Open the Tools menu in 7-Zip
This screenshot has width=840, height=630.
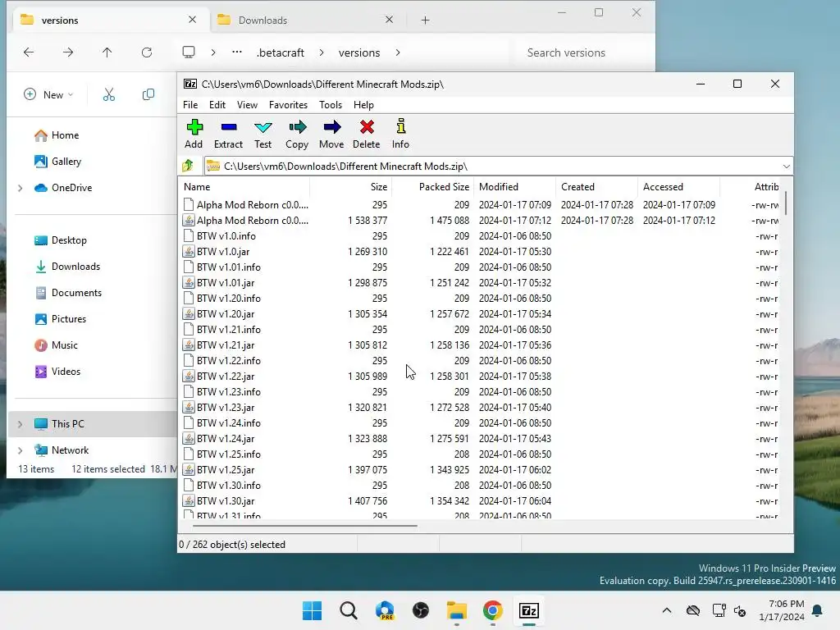click(x=331, y=105)
